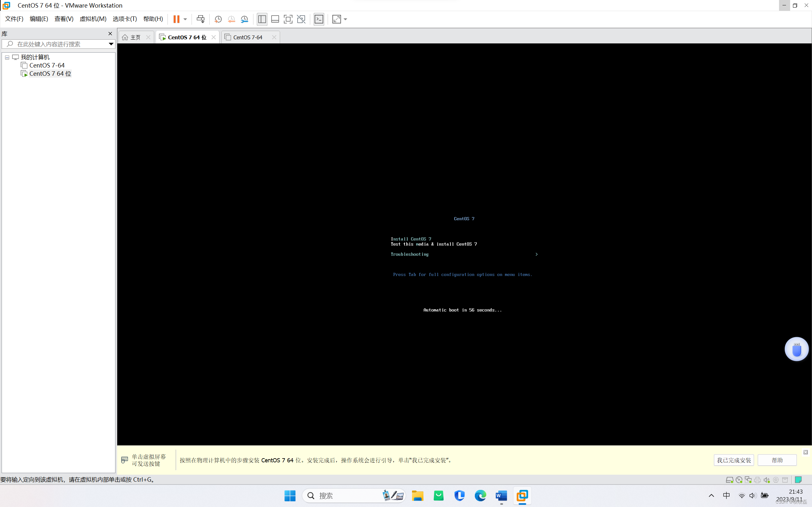The image size is (812, 507).
Task: Enter full screen mode icon
Action: pos(288,19)
